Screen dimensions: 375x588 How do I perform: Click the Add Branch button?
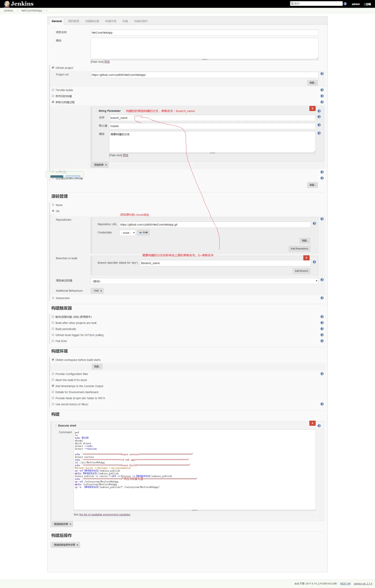[x=301, y=271]
